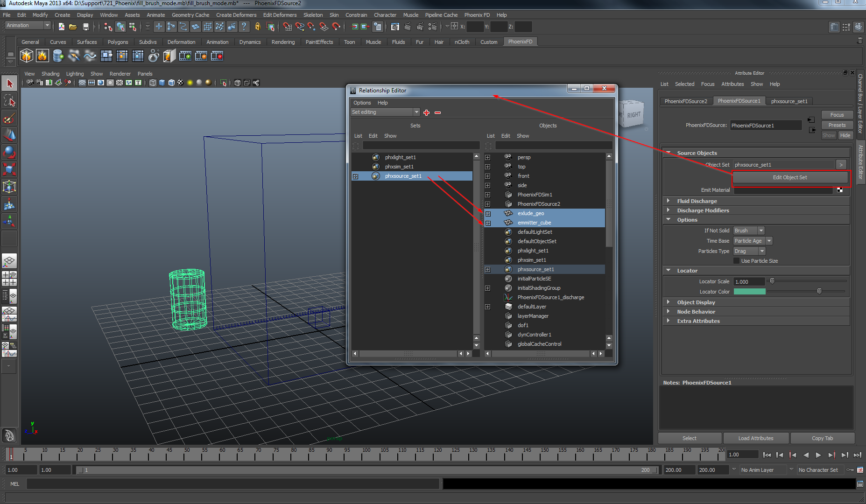
Task: Select the arrow Select Tool in toolbox
Action: pyautogui.click(x=9, y=84)
